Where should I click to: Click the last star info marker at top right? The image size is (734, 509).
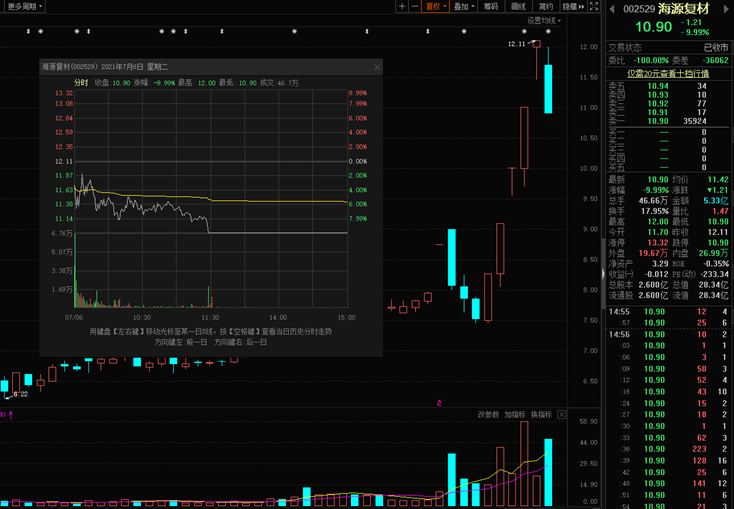[x=549, y=31]
